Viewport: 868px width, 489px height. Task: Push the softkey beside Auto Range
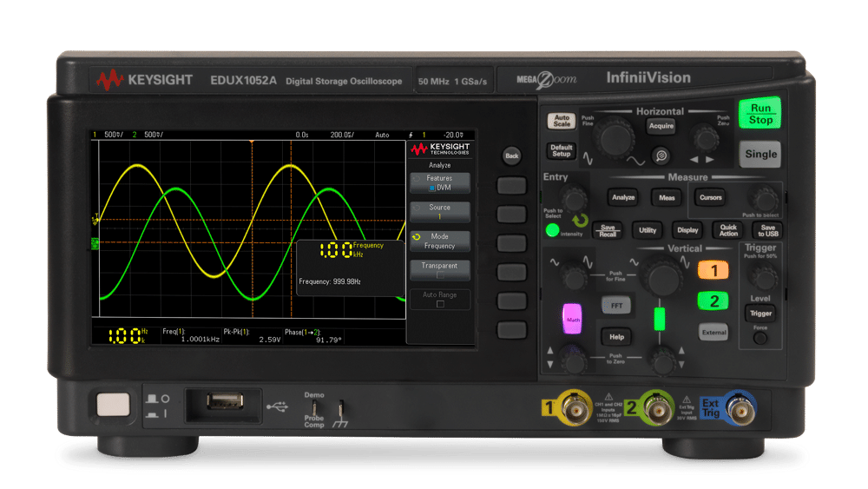(511, 301)
